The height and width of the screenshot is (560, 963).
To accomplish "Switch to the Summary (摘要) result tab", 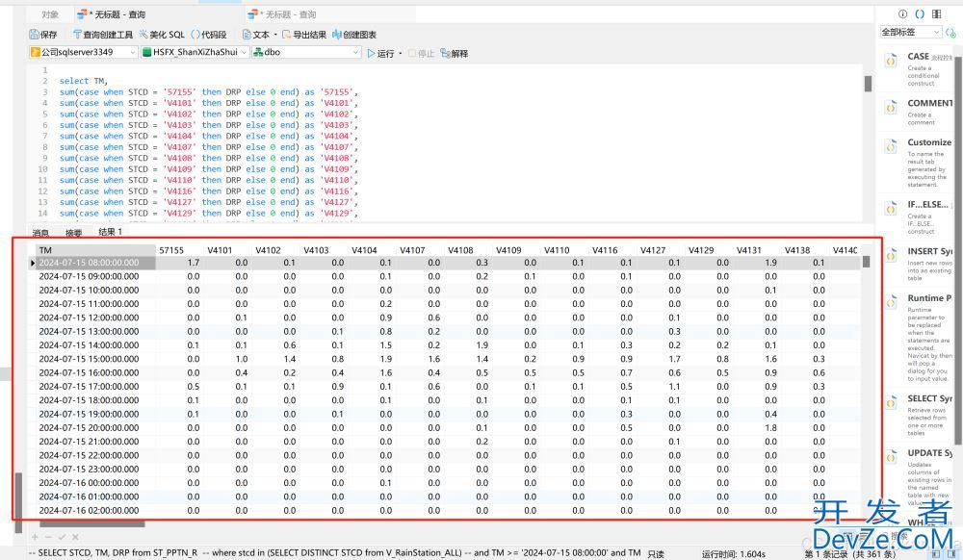I will [74, 233].
